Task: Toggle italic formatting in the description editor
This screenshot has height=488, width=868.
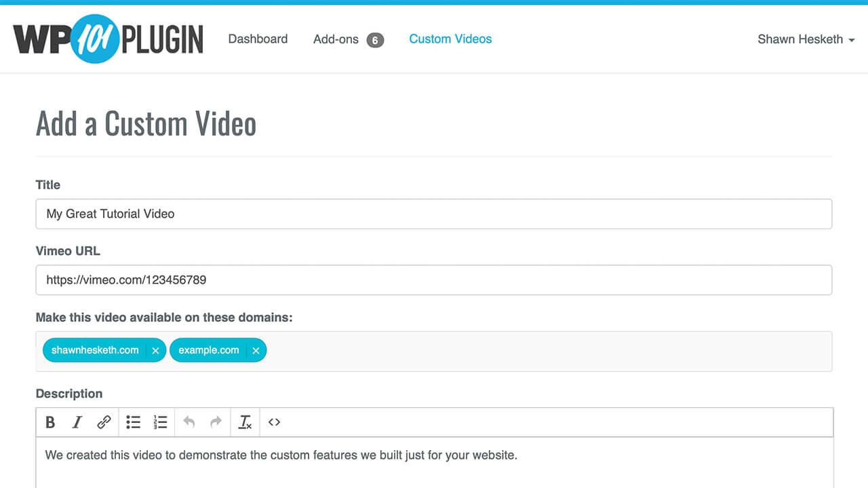Action: pyautogui.click(x=77, y=422)
